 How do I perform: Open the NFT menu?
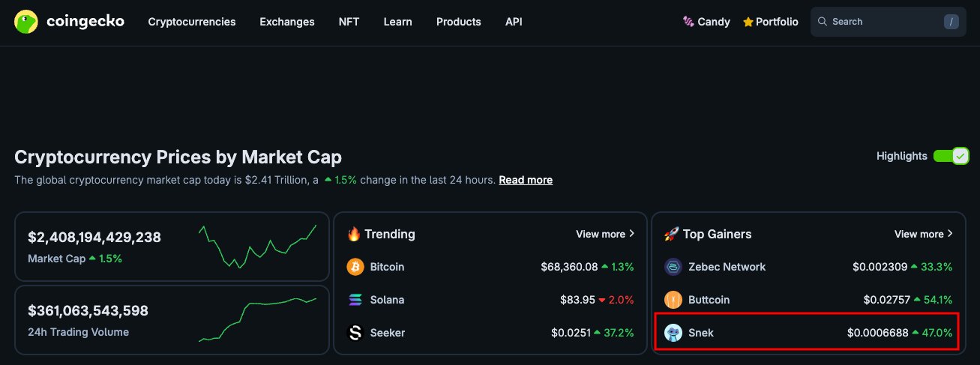point(349,22)
